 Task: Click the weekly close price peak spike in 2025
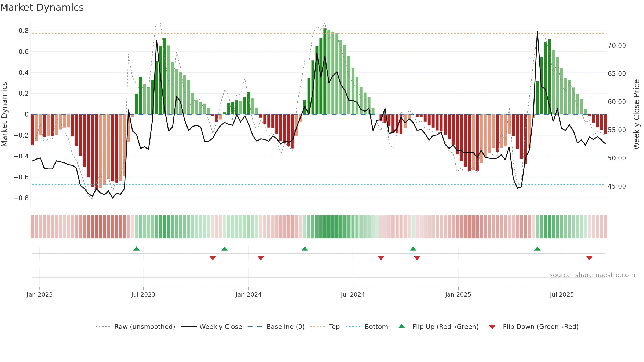tap(537, 31)
